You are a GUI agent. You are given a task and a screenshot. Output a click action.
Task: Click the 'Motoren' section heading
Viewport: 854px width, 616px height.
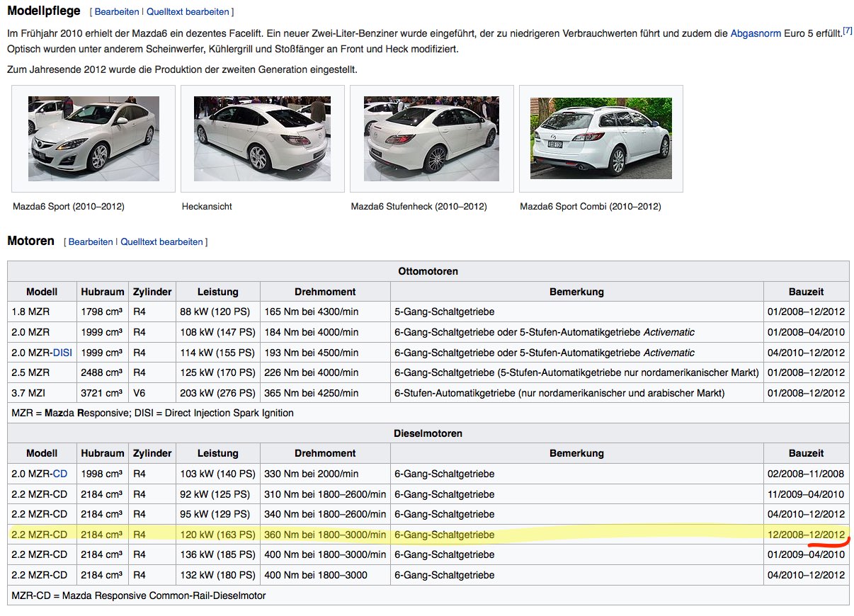[30, 241]
